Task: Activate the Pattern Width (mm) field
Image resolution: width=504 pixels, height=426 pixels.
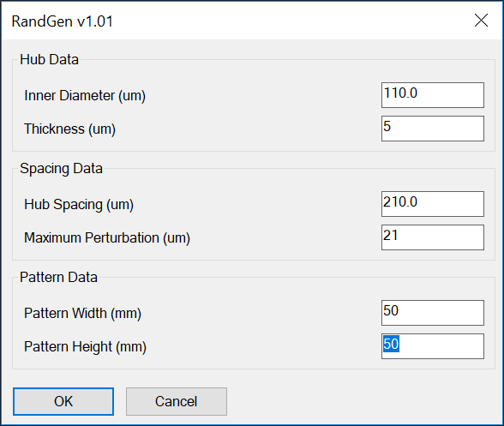Action: tap(433, 313)
